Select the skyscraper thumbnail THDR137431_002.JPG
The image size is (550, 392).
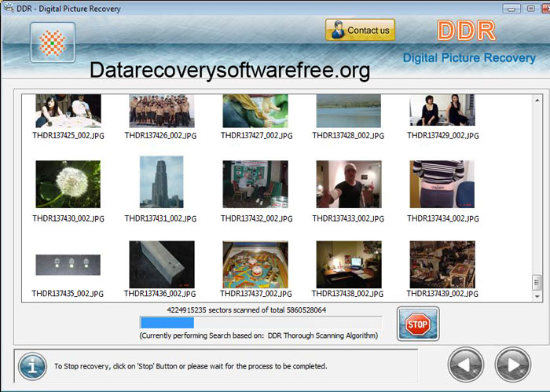click(161, 182)
